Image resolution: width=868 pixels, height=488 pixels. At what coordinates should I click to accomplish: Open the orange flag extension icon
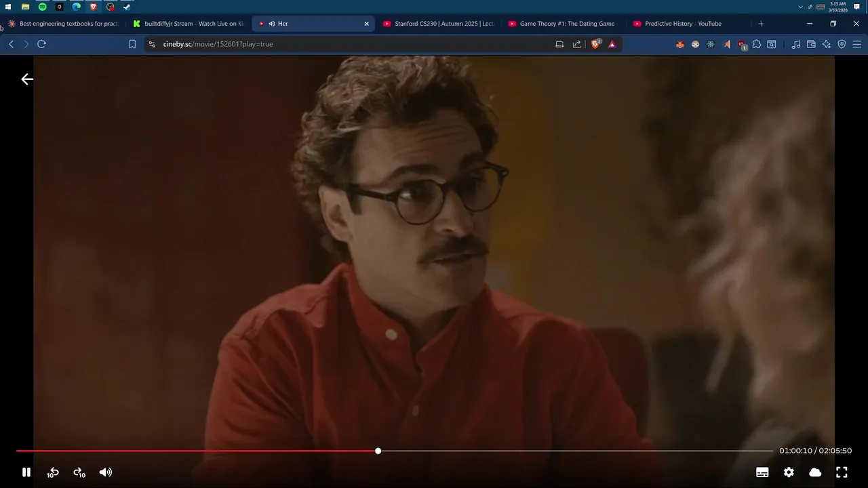tap(726, 44)
